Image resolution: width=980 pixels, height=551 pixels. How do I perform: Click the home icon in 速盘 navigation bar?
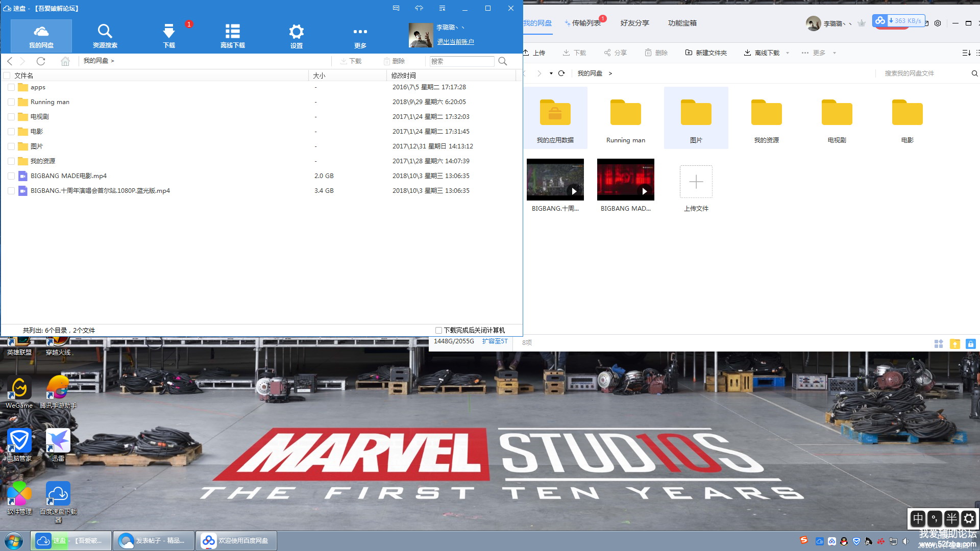[x=65, y=61]
